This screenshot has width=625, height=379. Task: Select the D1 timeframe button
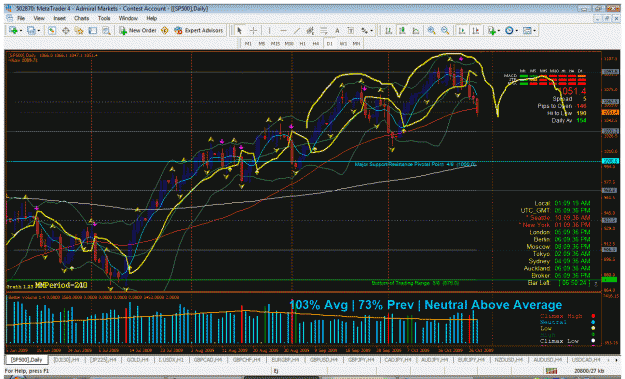coord(330,43)
